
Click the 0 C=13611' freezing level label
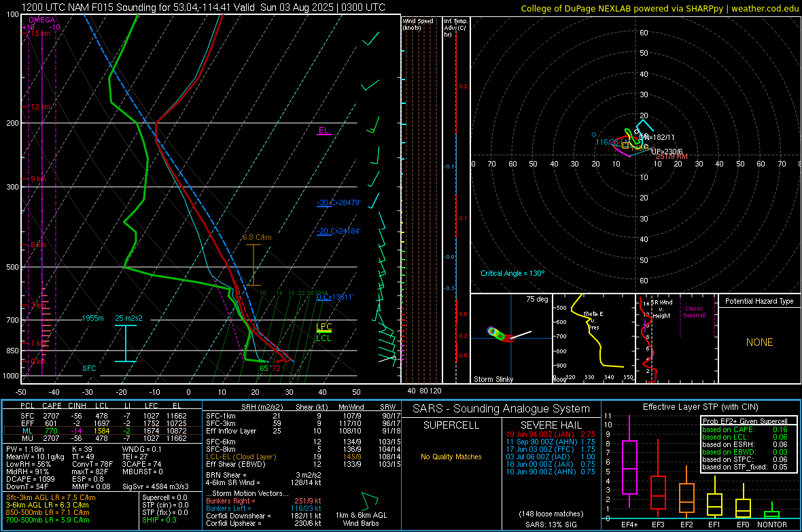pos(335,297)
